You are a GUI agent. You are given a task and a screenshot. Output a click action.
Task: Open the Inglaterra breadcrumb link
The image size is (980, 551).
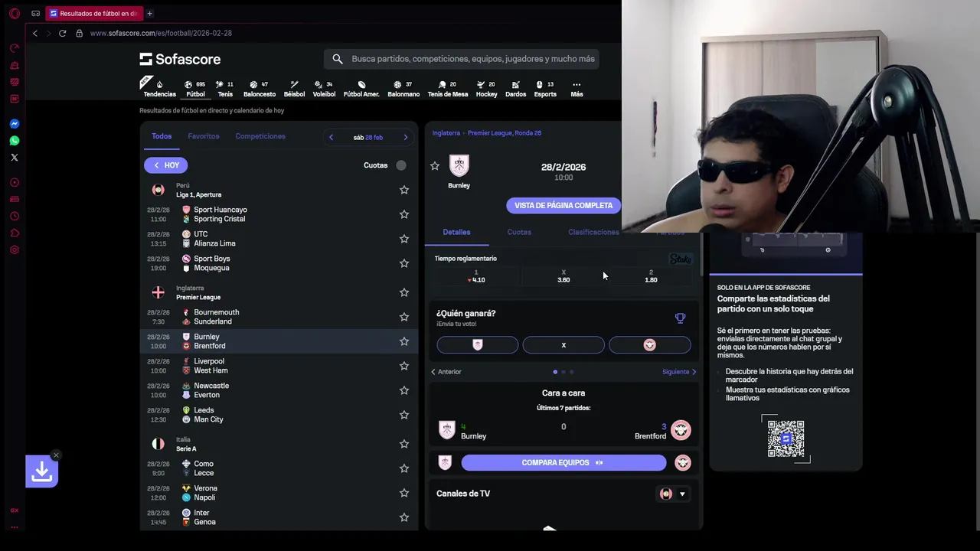(x=446, y=133)
